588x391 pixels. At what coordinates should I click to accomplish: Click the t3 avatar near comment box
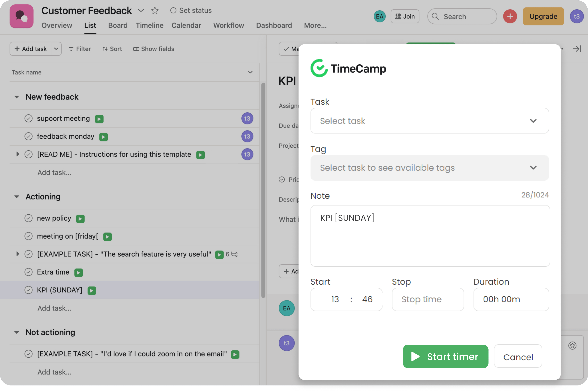click(x=286, y=343)
